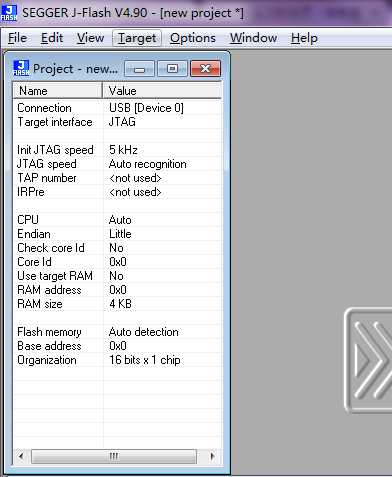Image resolution: width=392 pixels, height=477 pixels.
Task: Select the USB [Device 0] value
Action: pyautogui.click(x=146, y=108)
